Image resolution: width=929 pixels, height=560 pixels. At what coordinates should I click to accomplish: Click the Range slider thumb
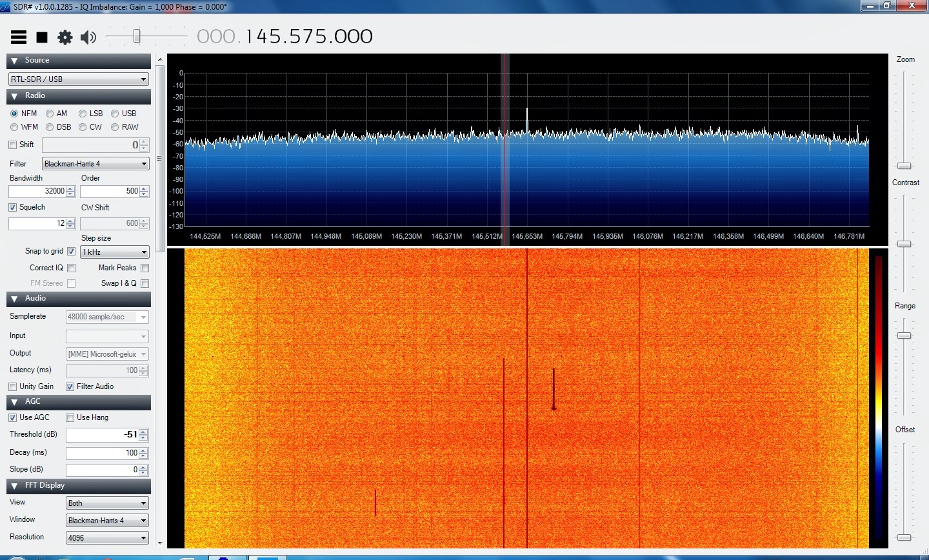(x=904, y=335)
